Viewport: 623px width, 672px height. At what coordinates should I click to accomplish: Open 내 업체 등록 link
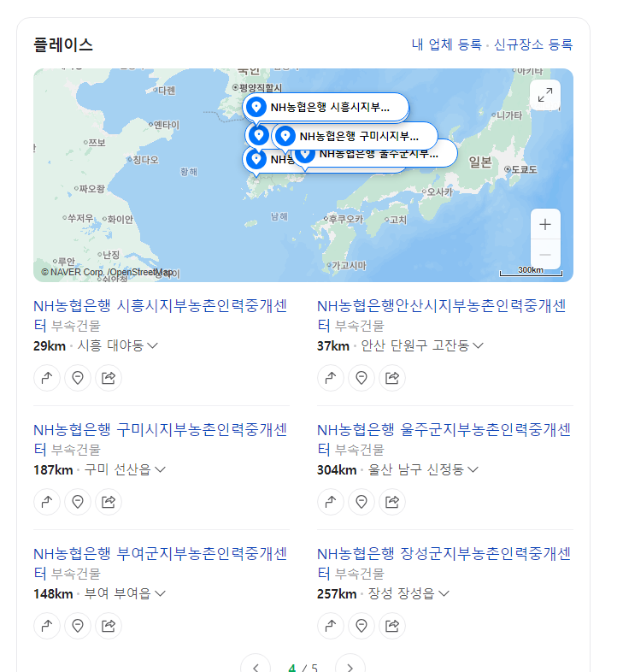[446, 44]
